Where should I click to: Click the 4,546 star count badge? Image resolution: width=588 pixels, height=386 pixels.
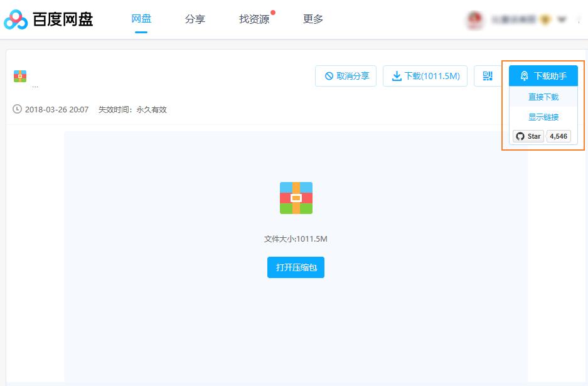(559, 136)
